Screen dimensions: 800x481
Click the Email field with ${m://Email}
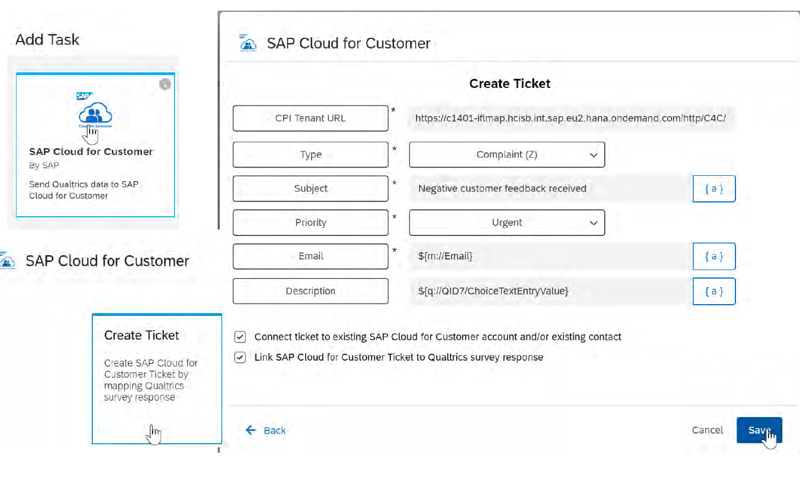(x=548, y=256)
